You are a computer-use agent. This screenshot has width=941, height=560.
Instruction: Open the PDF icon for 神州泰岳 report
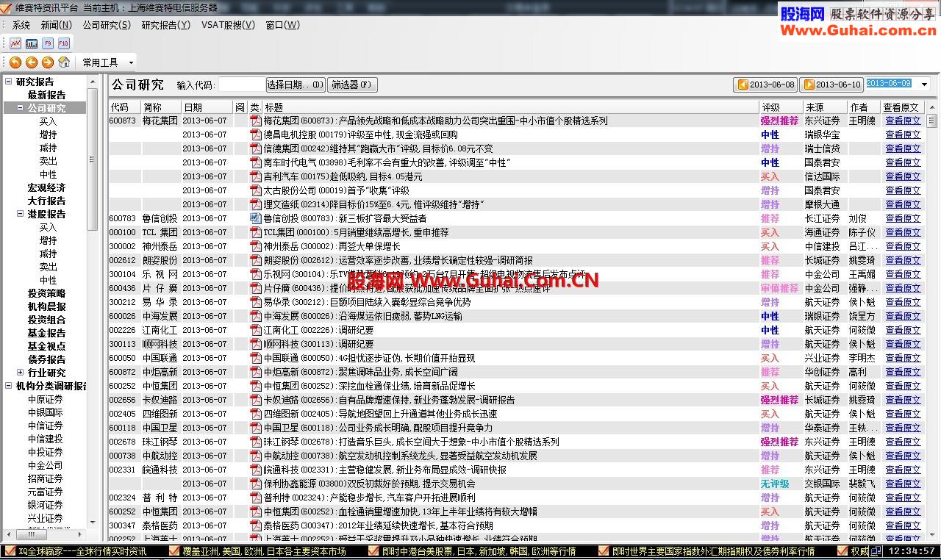[x=255, y=246]
